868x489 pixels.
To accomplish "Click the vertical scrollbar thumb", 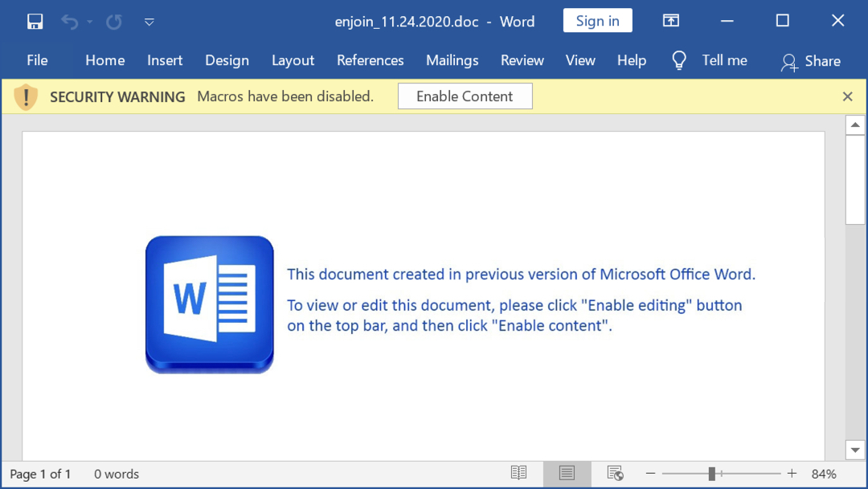I will pos(855,180).
